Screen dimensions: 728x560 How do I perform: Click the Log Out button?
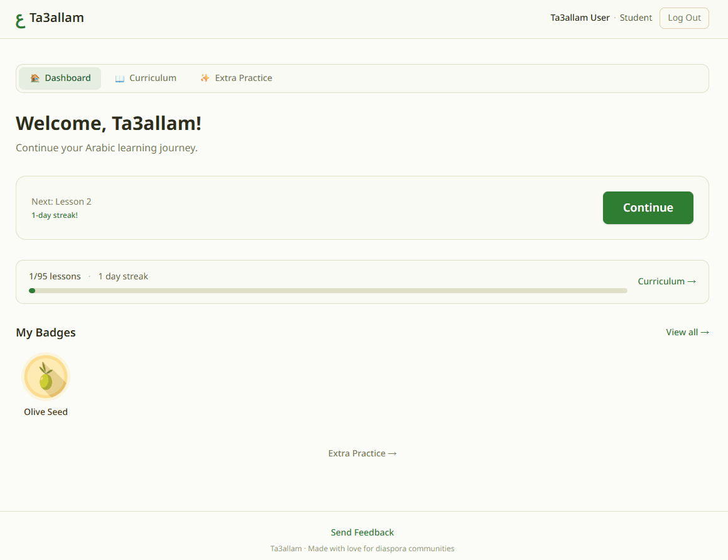tap(684, 18)
